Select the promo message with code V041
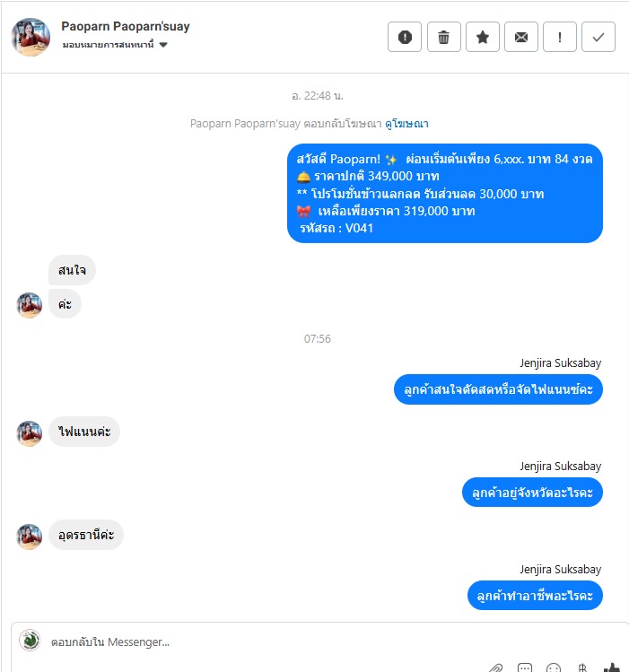 445,193
